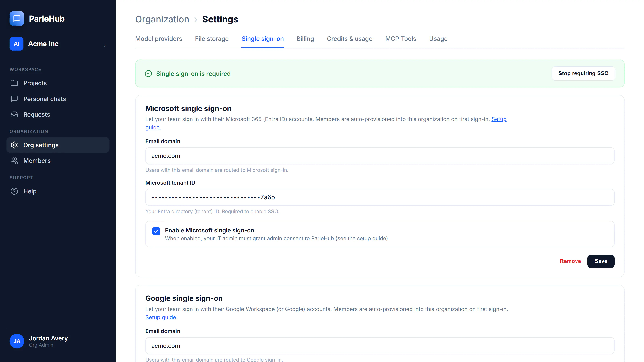Viewport: 644px width, 362px height.
Task: Click the Projects folder icon
Action: click(x=14, y=83)
